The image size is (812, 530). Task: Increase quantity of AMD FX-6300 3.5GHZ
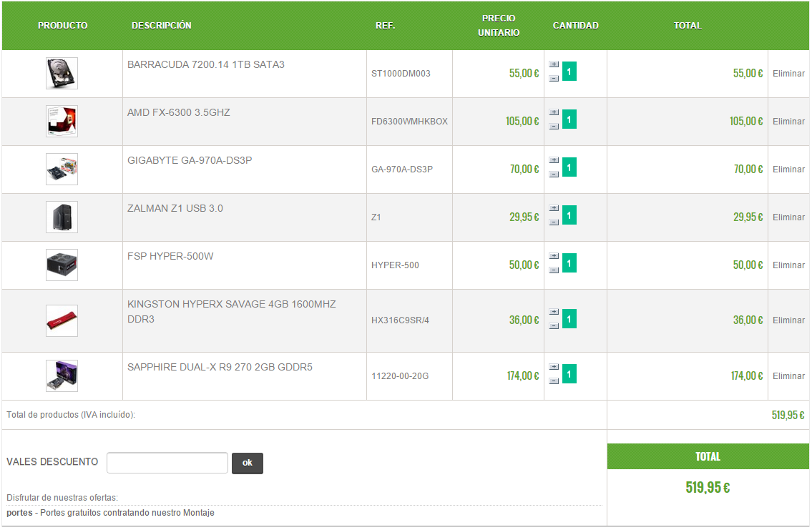pyautogui.click(x=554, y=112)
